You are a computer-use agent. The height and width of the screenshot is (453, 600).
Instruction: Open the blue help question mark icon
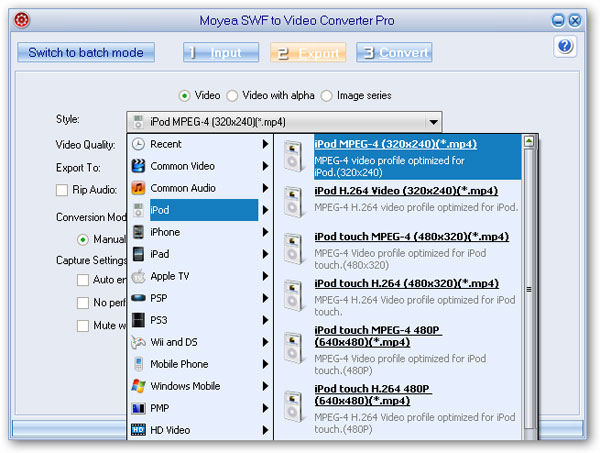(x=565, y=46)
